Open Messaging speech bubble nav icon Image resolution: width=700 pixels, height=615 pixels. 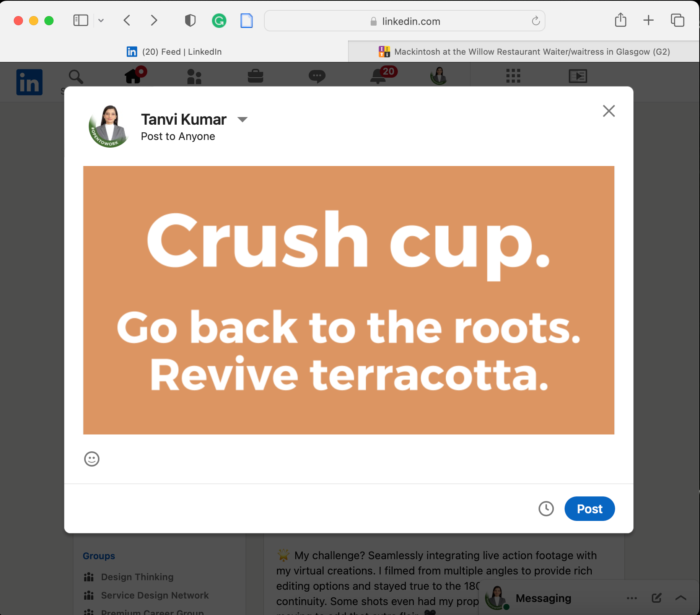coord(317,76)
